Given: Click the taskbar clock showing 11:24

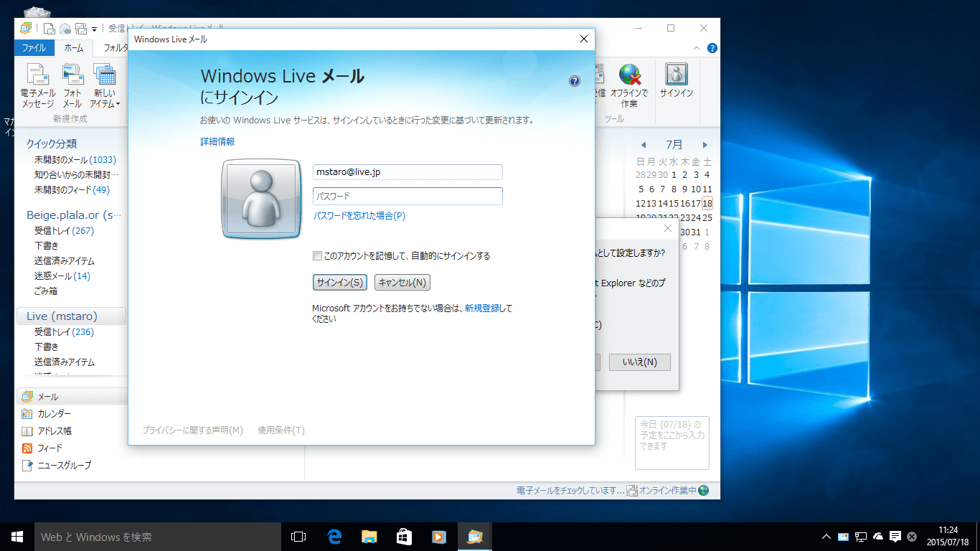Looking at the screenshot, I should 948,537.
